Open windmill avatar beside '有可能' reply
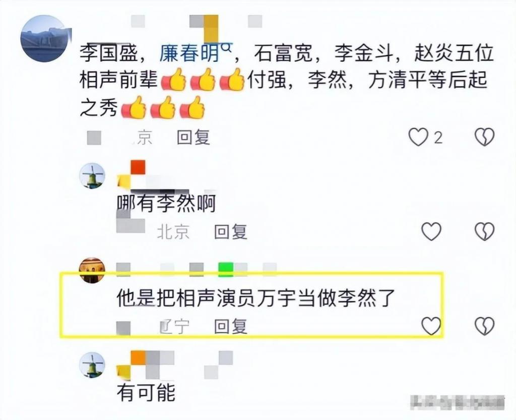 [x=93, y=365]
